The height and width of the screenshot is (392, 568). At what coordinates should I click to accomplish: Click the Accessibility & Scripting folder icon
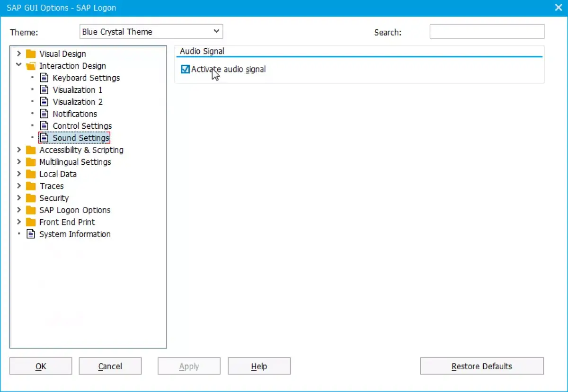[x=31, y=150]
